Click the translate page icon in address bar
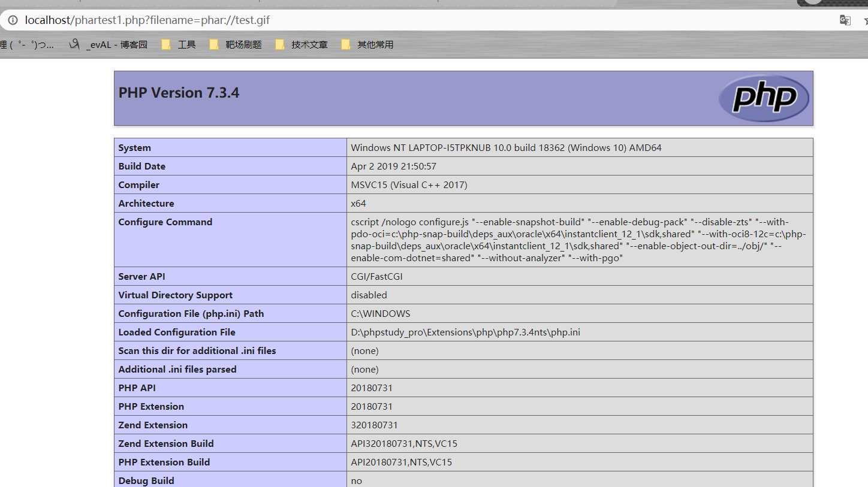This screenshot has height=487, width=868. tap(845, 20)
